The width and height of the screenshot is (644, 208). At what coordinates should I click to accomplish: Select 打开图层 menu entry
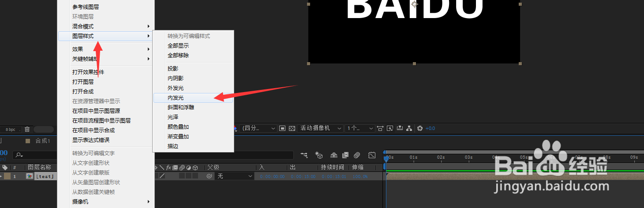pos(106,82)
